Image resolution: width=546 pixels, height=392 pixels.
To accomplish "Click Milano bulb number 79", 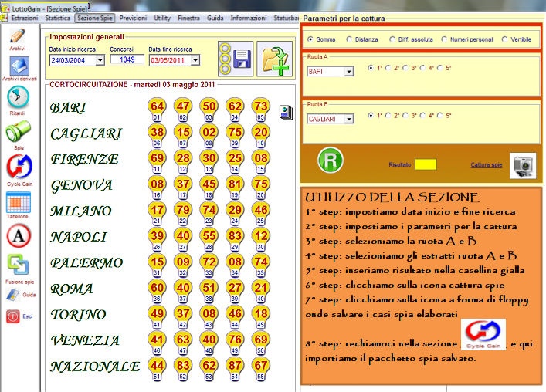I will [183, 210].
